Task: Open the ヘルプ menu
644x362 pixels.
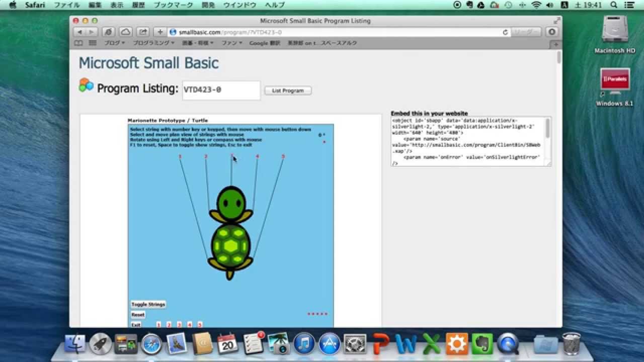Action: tap(275, 5)
